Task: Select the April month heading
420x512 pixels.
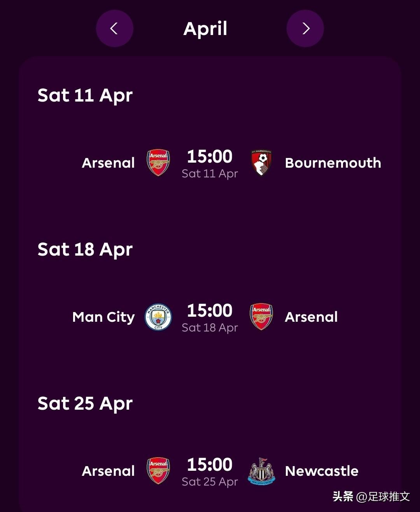Action: click(205, 29)
